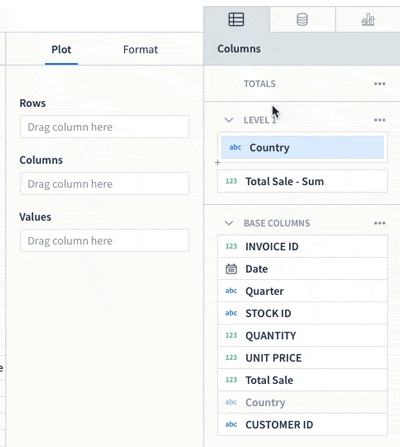Click the Columns drag column field

(104, 184)
